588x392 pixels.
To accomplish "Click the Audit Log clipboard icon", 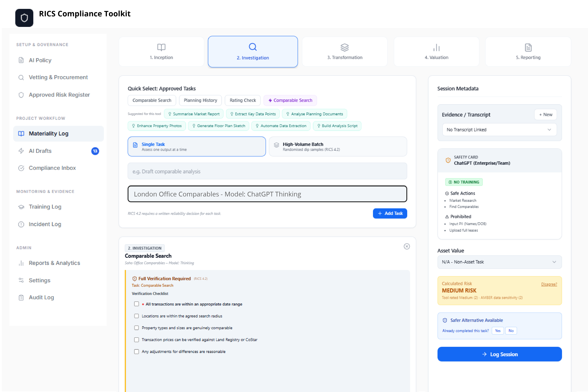I will 21,298.
